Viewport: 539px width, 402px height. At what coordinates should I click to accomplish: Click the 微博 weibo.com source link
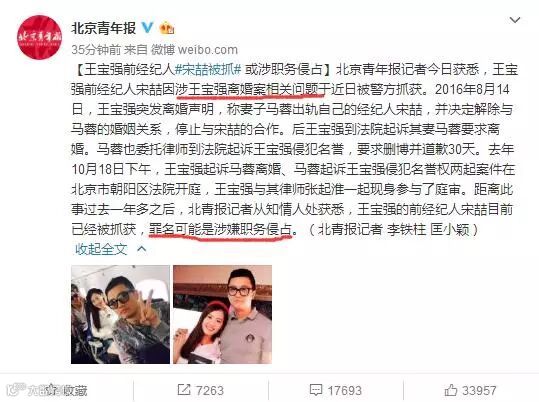coord(194,50)
